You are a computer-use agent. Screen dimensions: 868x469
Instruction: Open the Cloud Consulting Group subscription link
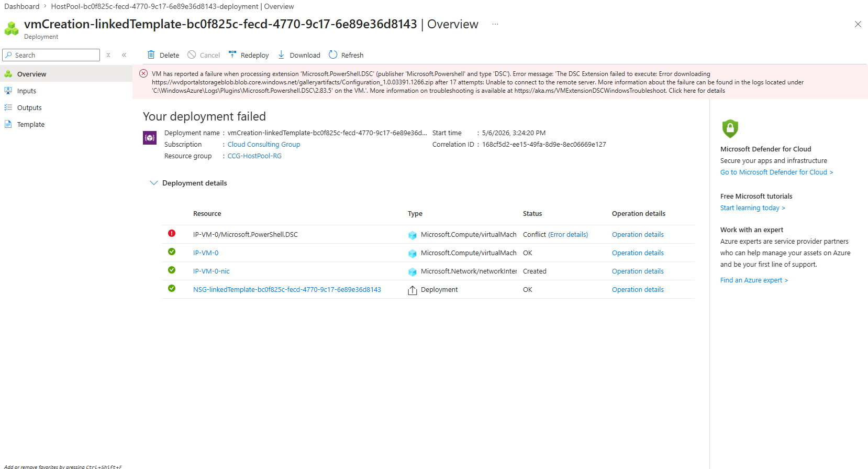point(264,145)
